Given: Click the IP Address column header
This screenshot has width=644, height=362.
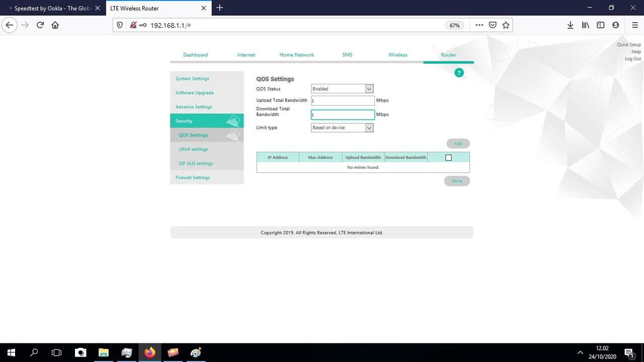Looking at the screenshot, I should [x=278, y=157].
